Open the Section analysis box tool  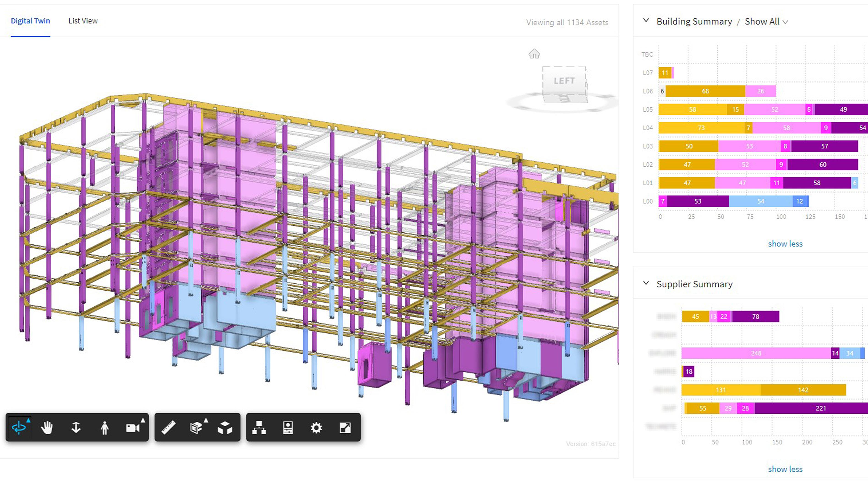pos(196,428)
